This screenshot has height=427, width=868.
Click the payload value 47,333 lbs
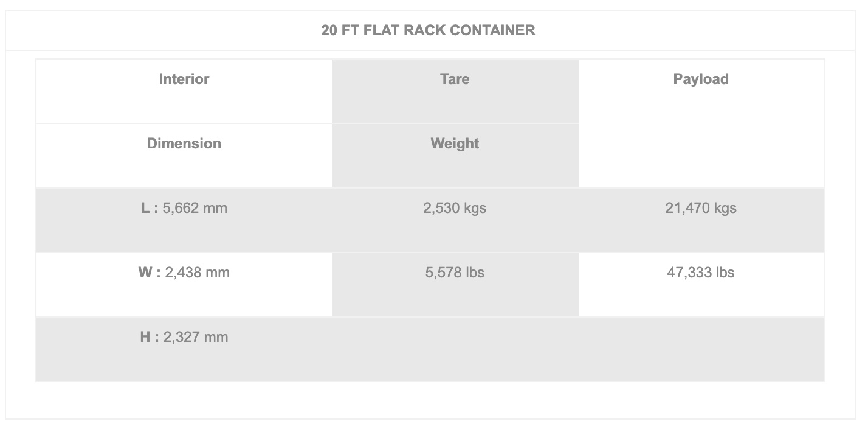coord(701,273)
